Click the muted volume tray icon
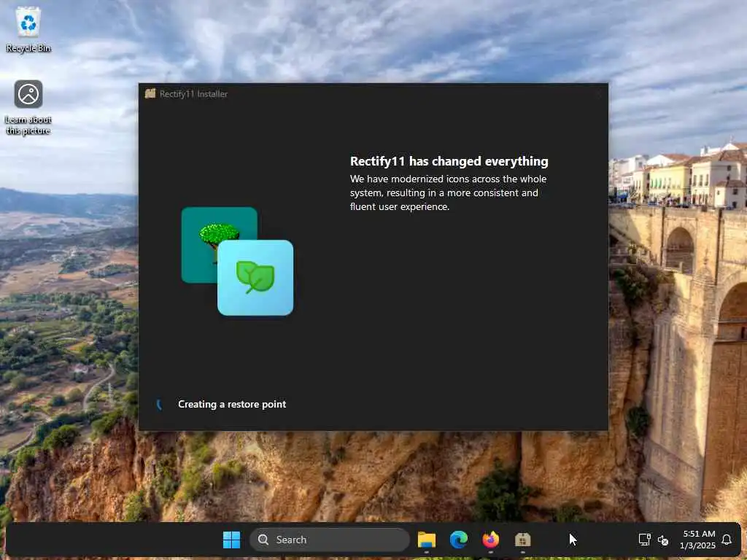Image resolution: width=747 pixels, height=560 pixels. tap(662, 540)
